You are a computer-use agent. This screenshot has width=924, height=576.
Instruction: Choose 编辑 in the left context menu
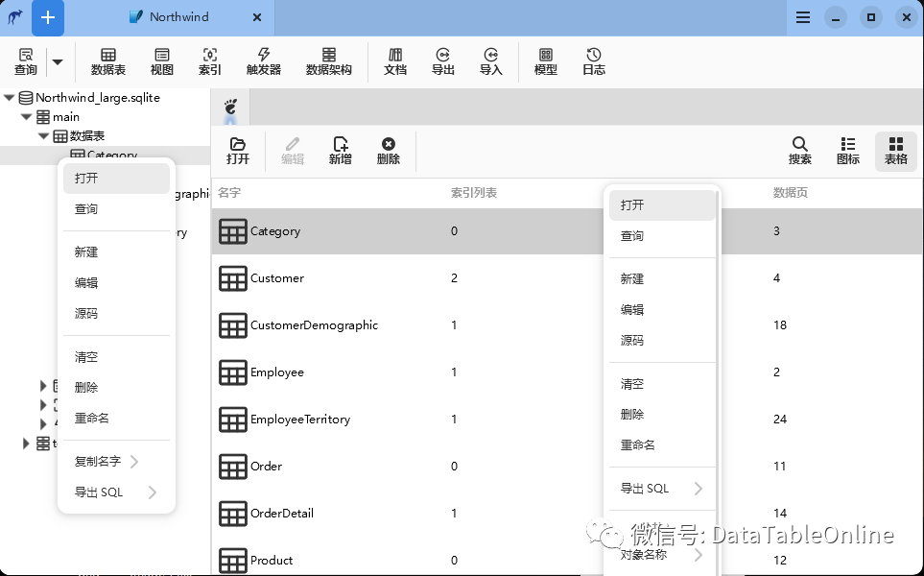click(116, 282)
